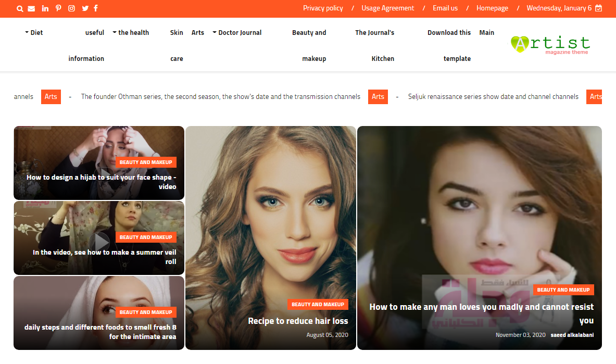Open 'How to design a hijab' article title

(x=102, y=182)
